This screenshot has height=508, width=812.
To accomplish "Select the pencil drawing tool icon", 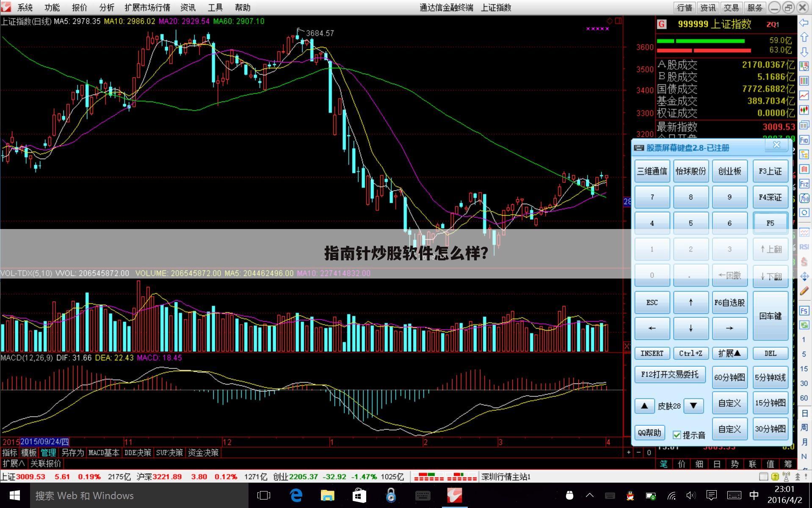I will (804, 291).
